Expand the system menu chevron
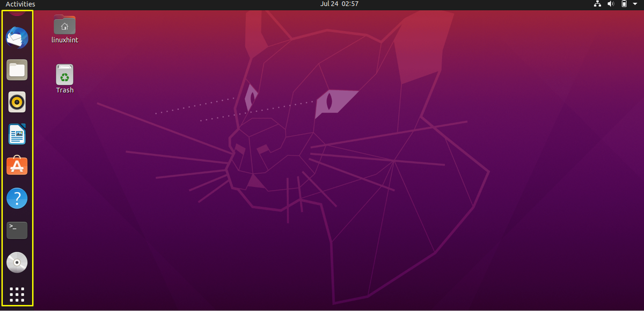Viewport: 644px width, 311px height. (x=635, y=4)
